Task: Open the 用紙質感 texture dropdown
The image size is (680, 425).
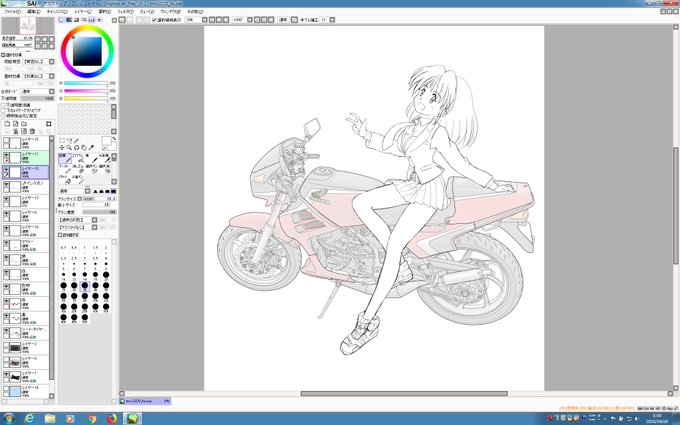Action: 39,62
